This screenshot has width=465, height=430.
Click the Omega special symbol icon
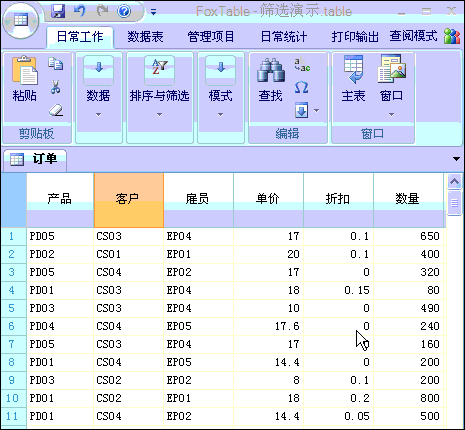tap(301, 87)
